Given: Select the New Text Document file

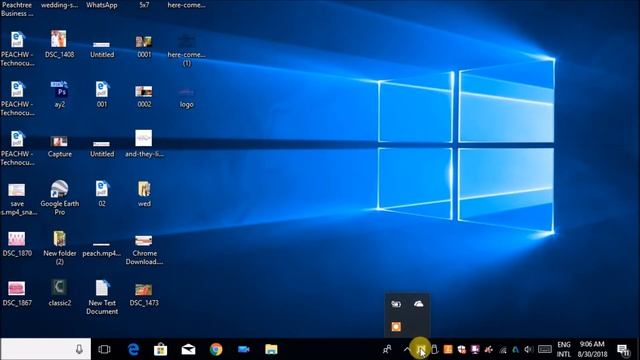Looking at the screenshot, I should coord(102,297).
